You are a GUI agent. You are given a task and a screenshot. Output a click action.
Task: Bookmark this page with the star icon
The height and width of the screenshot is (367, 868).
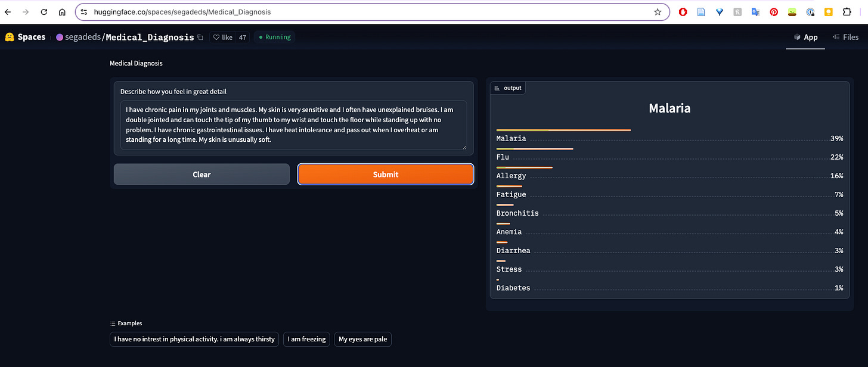(x=658, y=12)
